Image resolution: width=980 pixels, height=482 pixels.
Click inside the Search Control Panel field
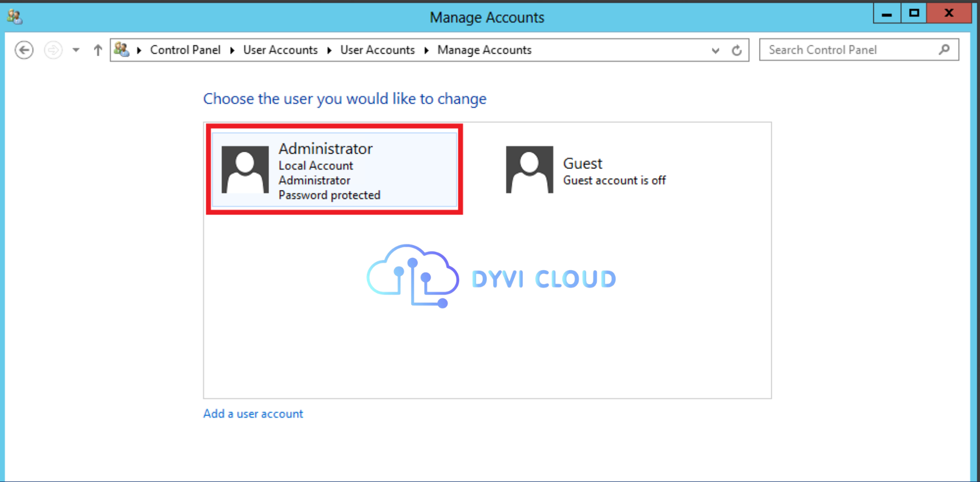pyautogui.click(x=842, y=50)
